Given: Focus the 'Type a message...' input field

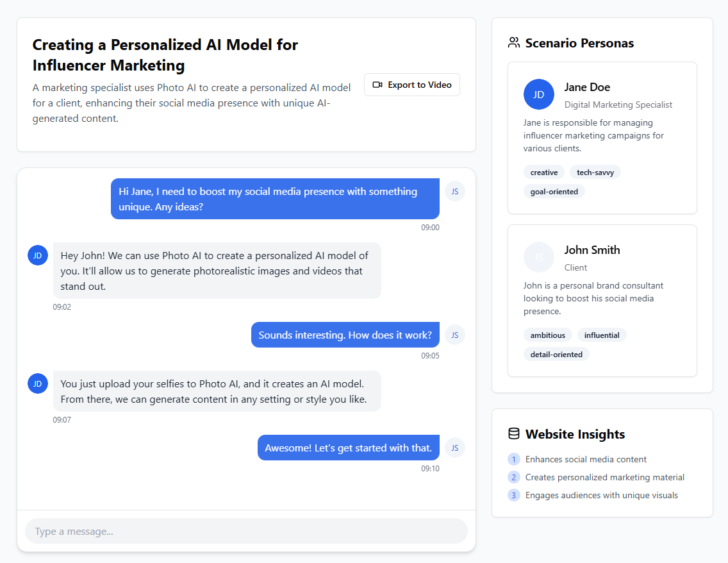Looking at the screenshot, I should coord(246,531).
